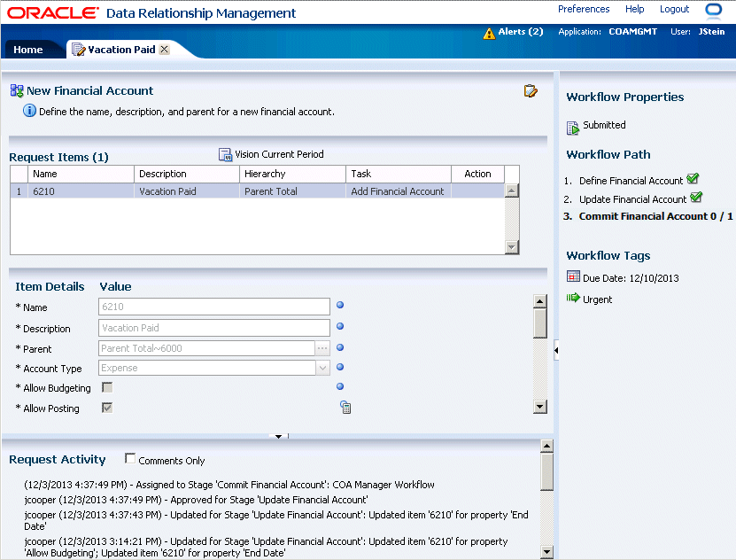Click the blue dot beside Parent field
The image size is (736, 560).
click(x=340, y=347)
